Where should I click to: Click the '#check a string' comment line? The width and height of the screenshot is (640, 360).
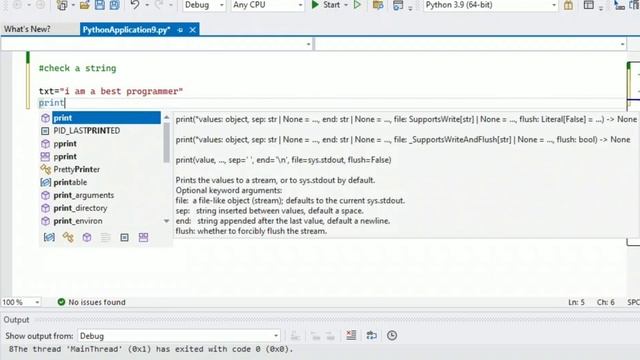78,68
